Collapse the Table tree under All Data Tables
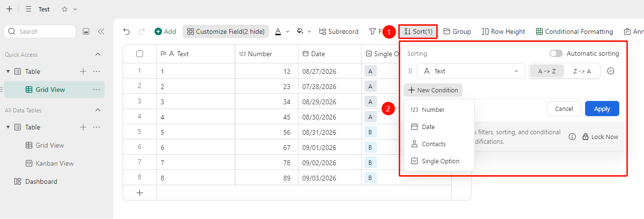This screenshot has height=219, width=644. (x=8, y=127)
